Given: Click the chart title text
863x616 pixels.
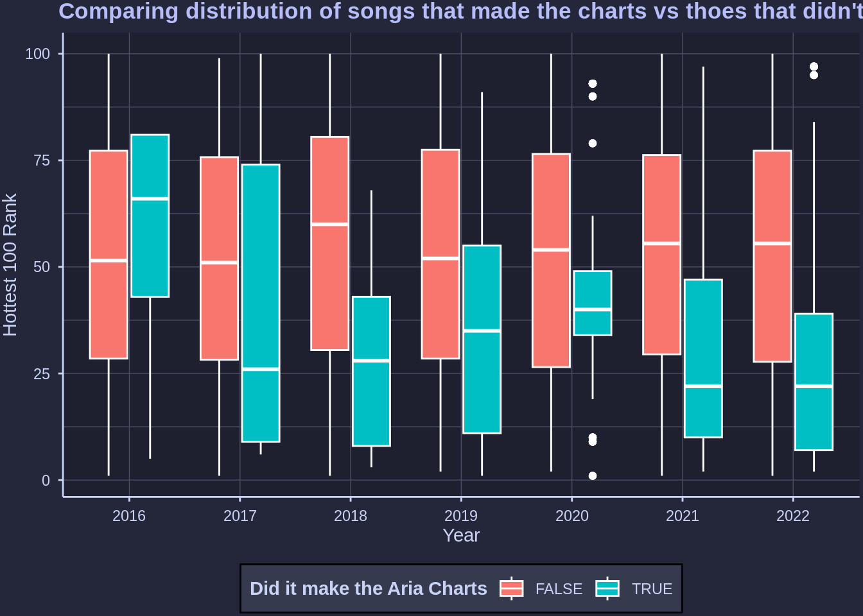Looking at the screenshot, I should coord(460,12).
